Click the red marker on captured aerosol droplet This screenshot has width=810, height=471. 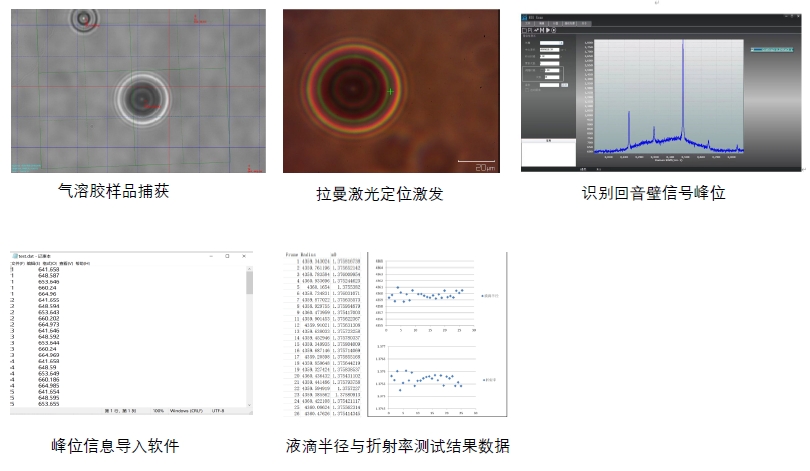point(152,103)
